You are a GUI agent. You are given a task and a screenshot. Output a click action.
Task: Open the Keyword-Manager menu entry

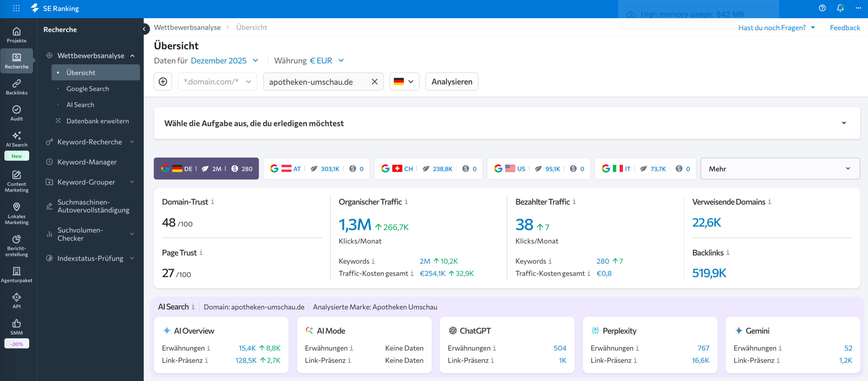[87, 162]
